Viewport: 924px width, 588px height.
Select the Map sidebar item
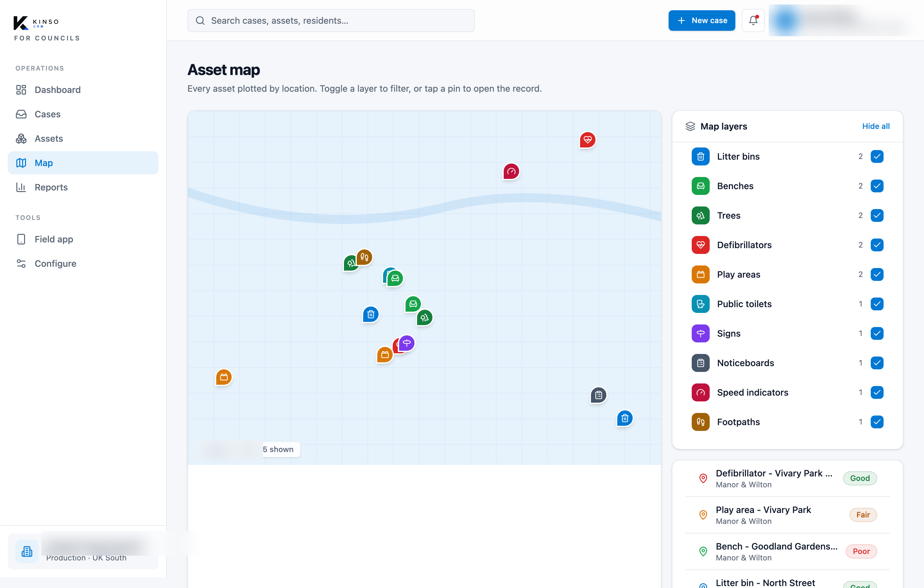coord(83,163)
